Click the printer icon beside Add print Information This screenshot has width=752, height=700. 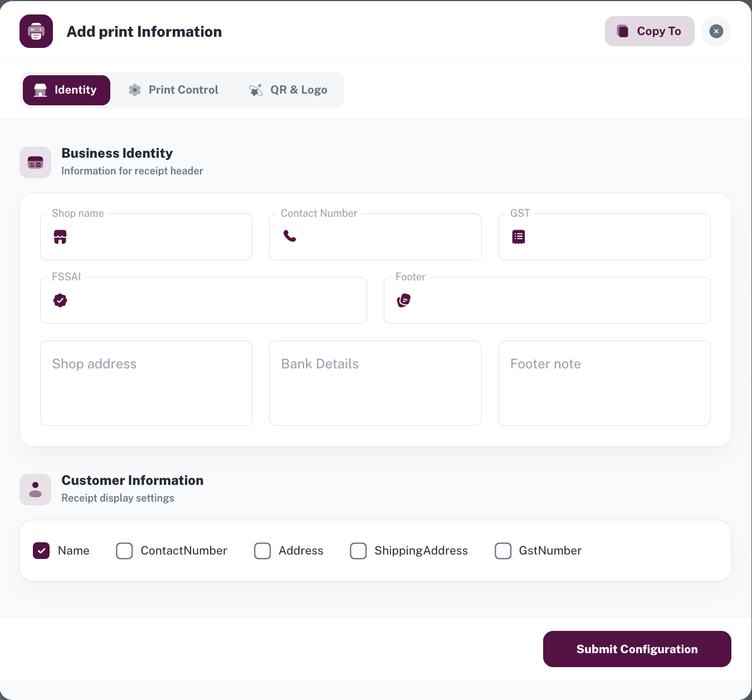click(36, 31)
